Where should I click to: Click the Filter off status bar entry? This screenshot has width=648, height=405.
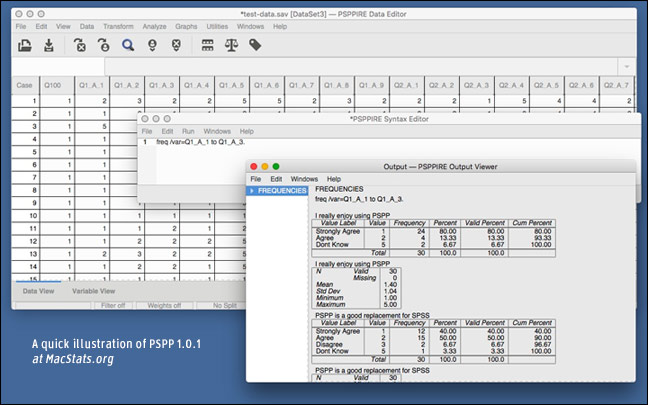(113, 306)
